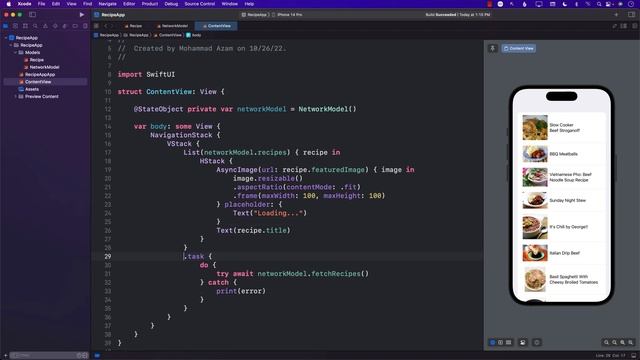This screenshot has width=640, height=360.
Task: Open the RecipeApp project in jump bar
Action: (x=106, y=35)
